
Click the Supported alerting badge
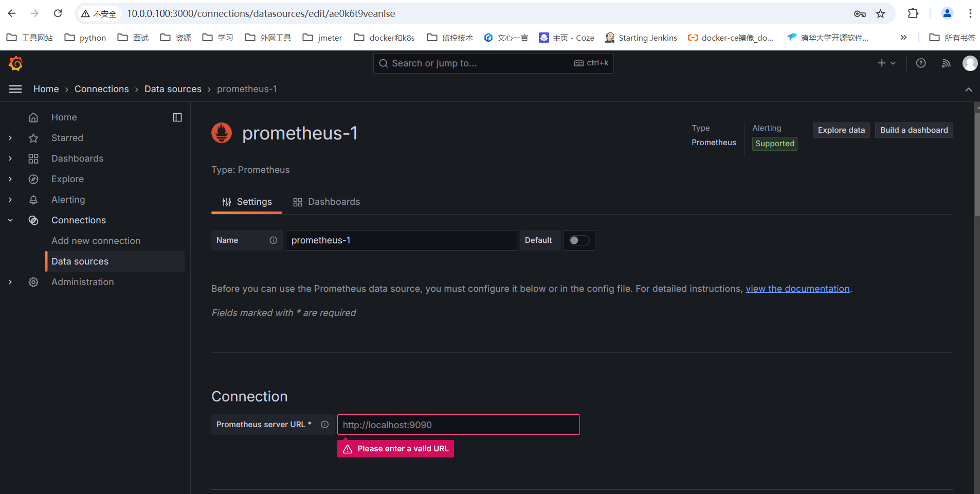coord(775,144)
